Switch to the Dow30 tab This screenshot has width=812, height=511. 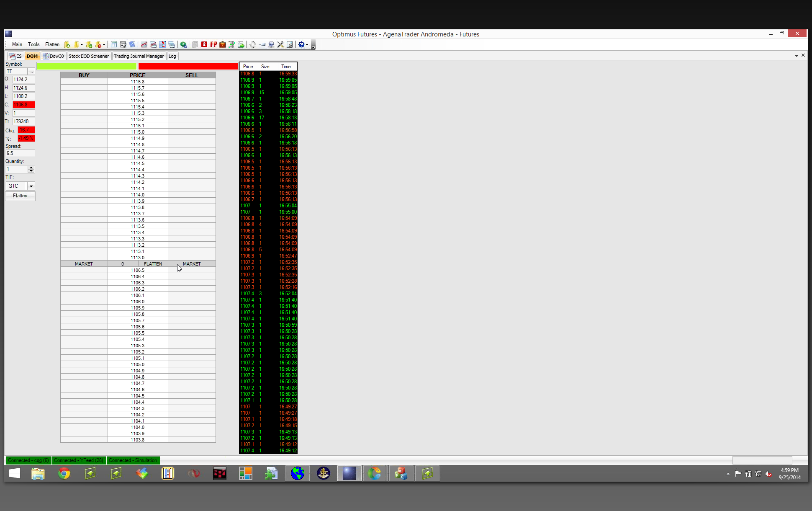coord(54,56)
